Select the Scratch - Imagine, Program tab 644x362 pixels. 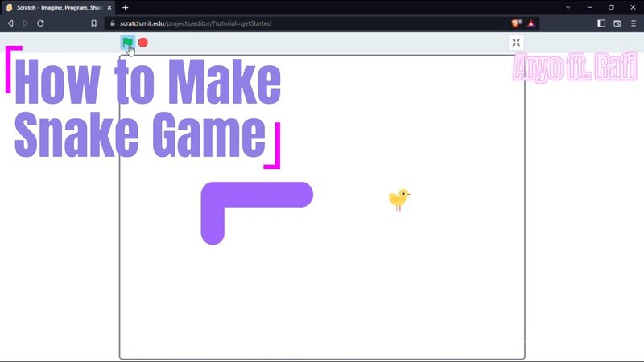(59, 8)
